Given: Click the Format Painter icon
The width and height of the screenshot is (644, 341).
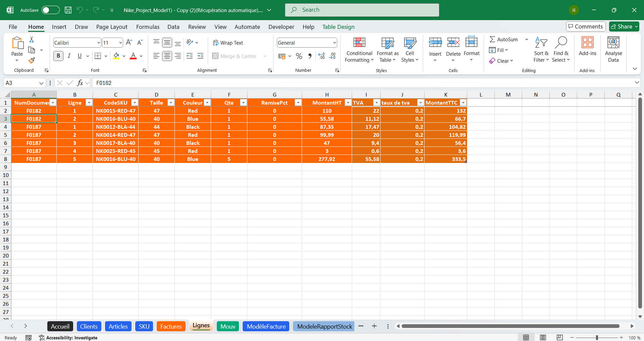Looking at the screenshot, I should coord(32,60).
